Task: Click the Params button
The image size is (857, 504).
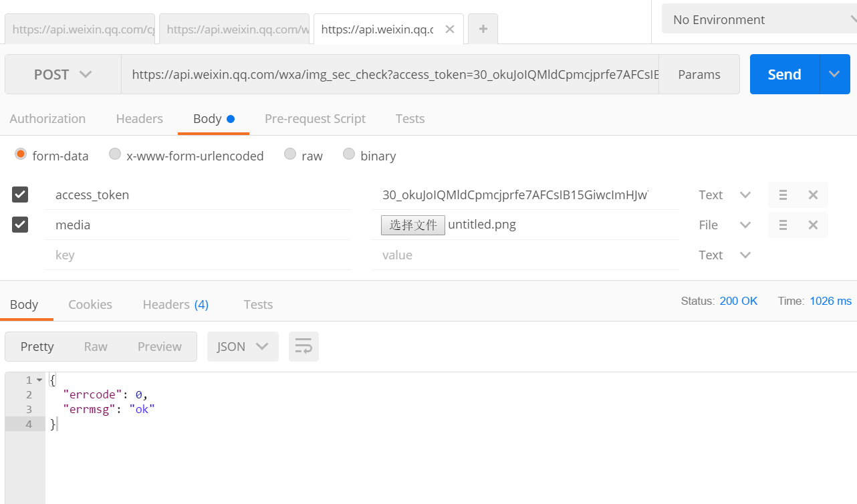Action: (x=699, y=74)
